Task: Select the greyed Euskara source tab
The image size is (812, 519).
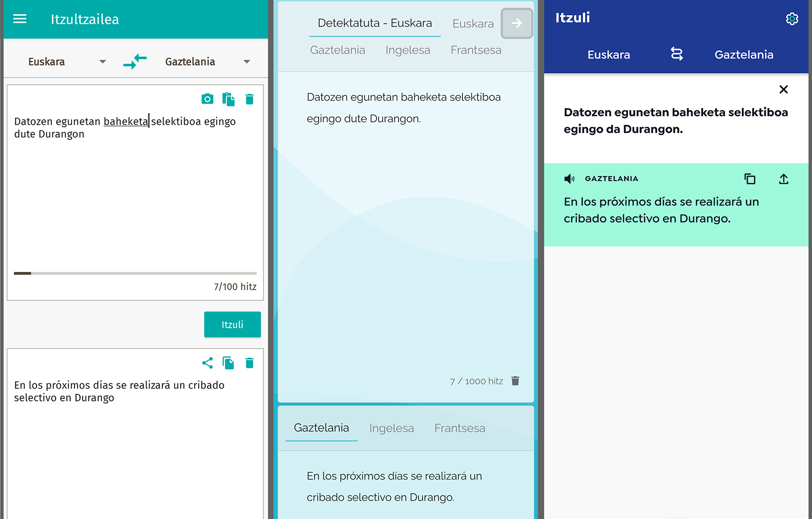Action: tap(473, 23)
